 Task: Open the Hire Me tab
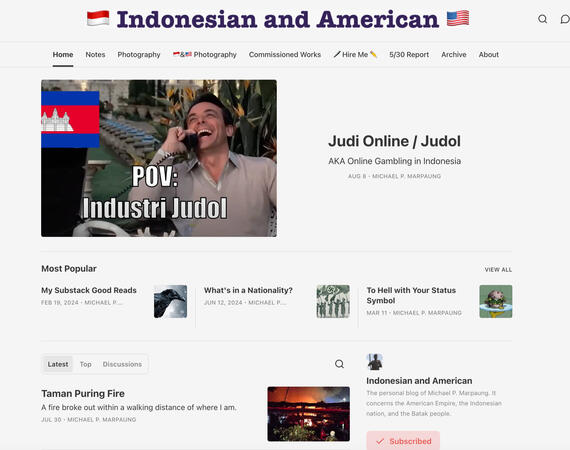tap(355, 55)
